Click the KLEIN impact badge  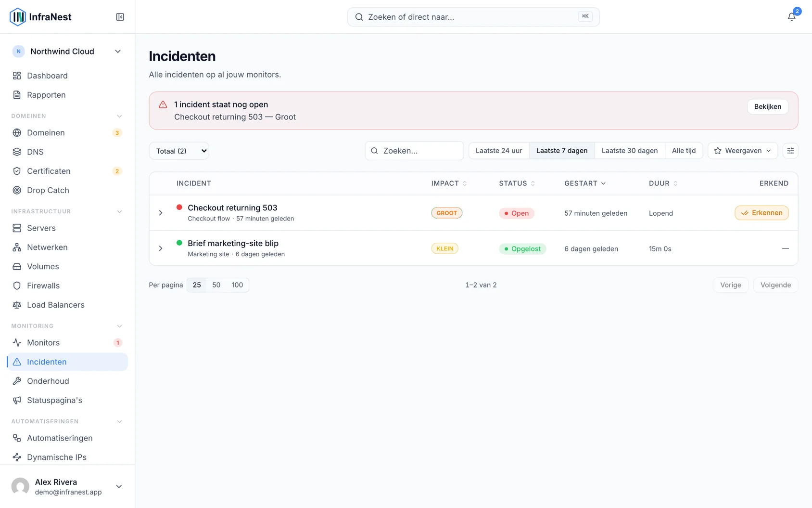coord(445,248)
